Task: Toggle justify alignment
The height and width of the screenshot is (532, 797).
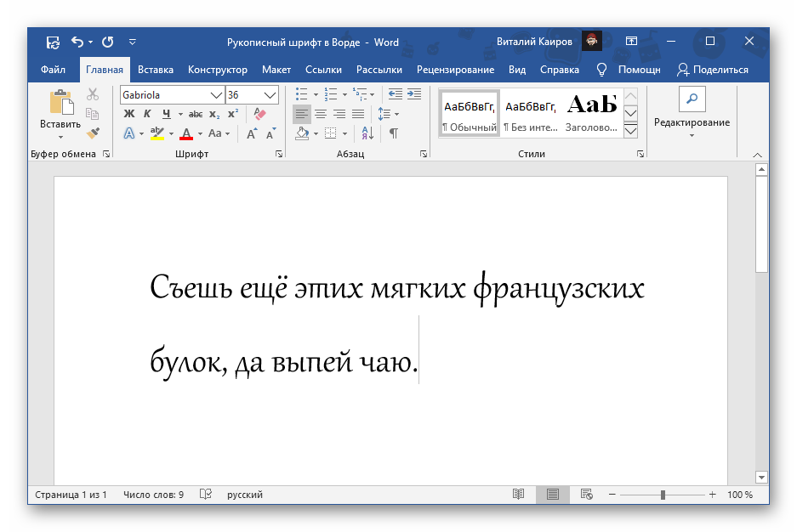Action: pos(358,114)
